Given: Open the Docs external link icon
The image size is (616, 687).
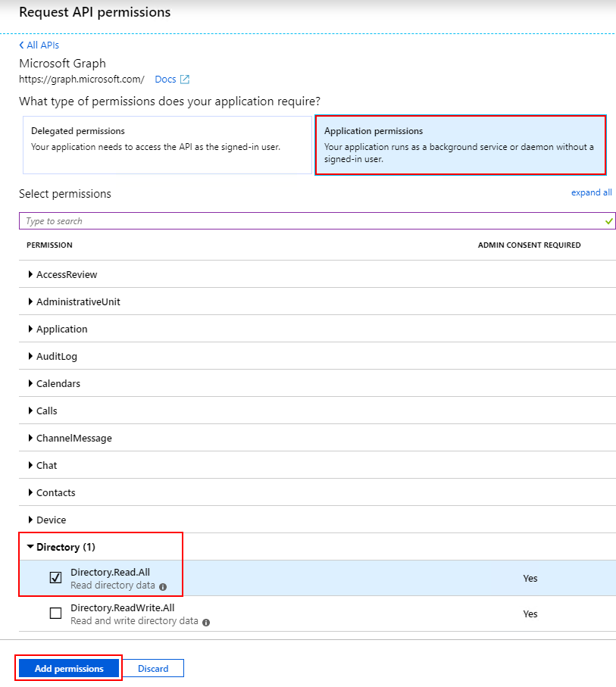Looking at the screenshot, I should tap(185, 80).
